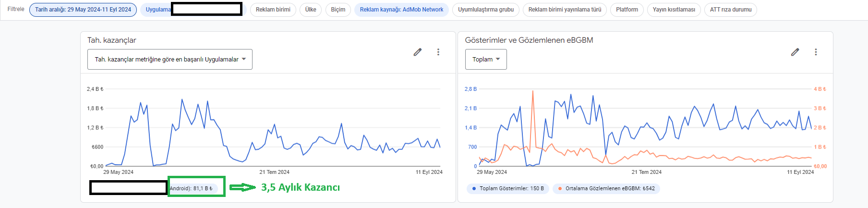This screenshot has height=208, width=868.
Task: Click pencil icon on Gösterimler ve Gözlemlenen eBGBM card
Action: [795, 52]
